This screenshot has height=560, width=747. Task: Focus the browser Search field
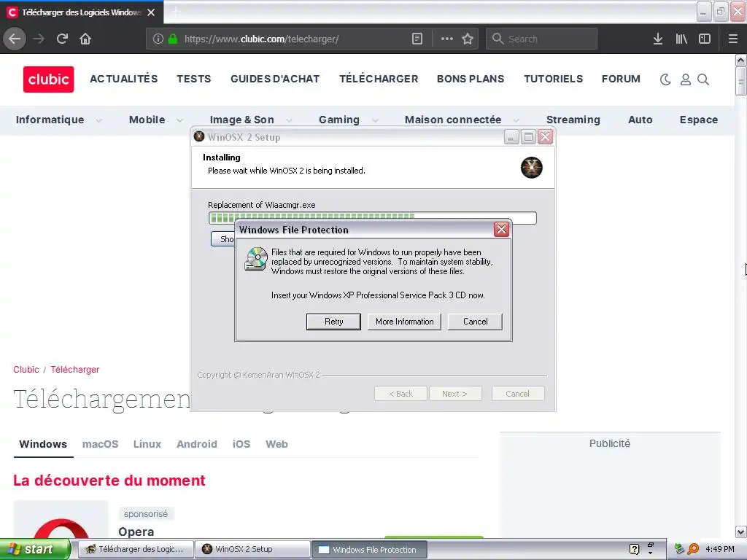pos(541,39)
